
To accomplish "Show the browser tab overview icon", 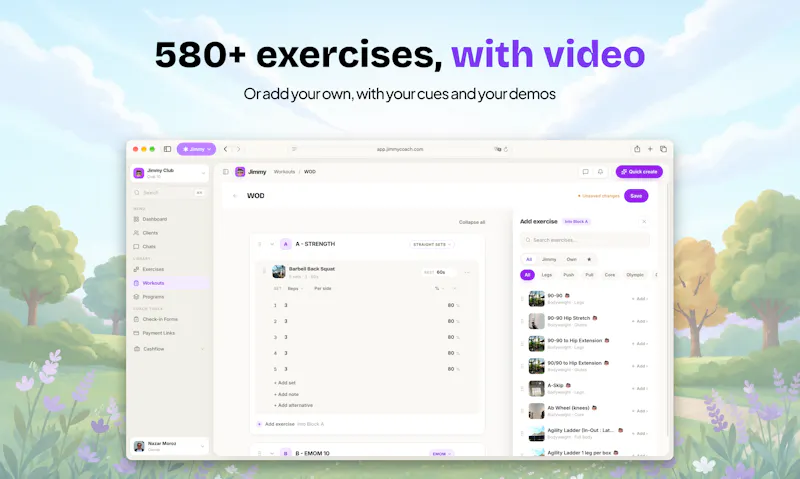I will [x=663, y=149].
